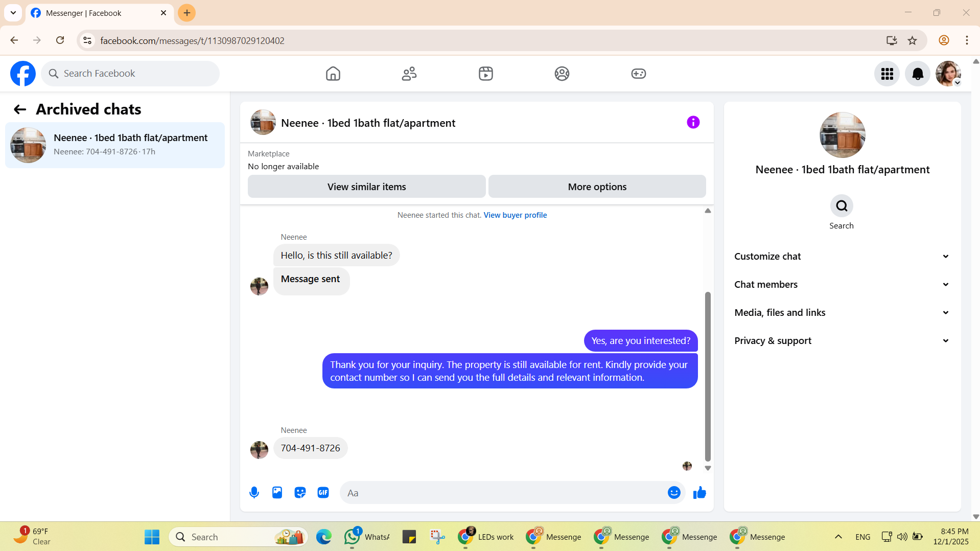
Task: Click View similar items button
Action: (366, 187)
